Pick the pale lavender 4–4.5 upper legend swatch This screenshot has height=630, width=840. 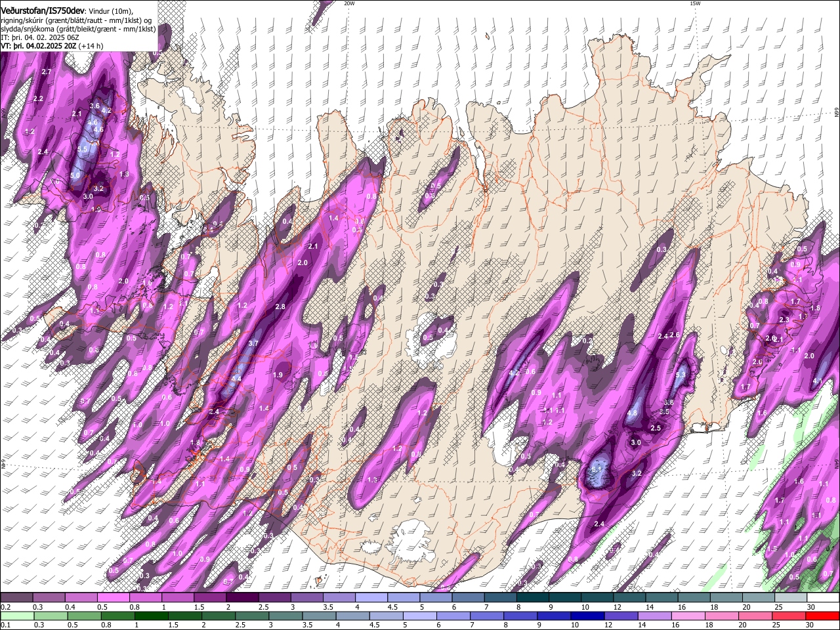coord(371,598)
